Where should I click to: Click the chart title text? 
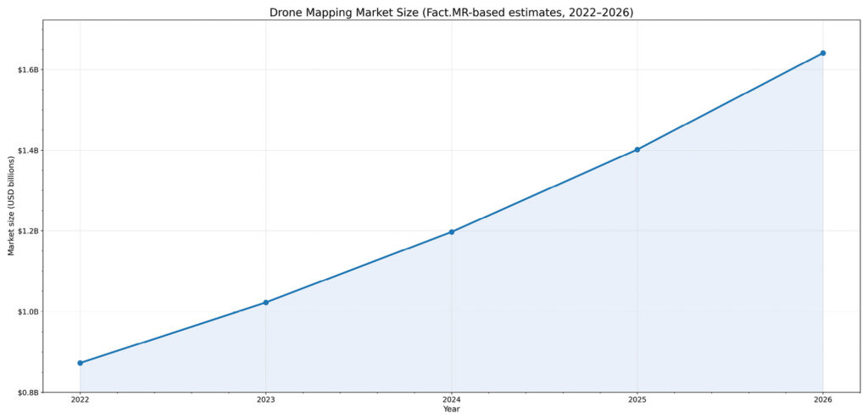pyautogui.click(x=451, y=12)
